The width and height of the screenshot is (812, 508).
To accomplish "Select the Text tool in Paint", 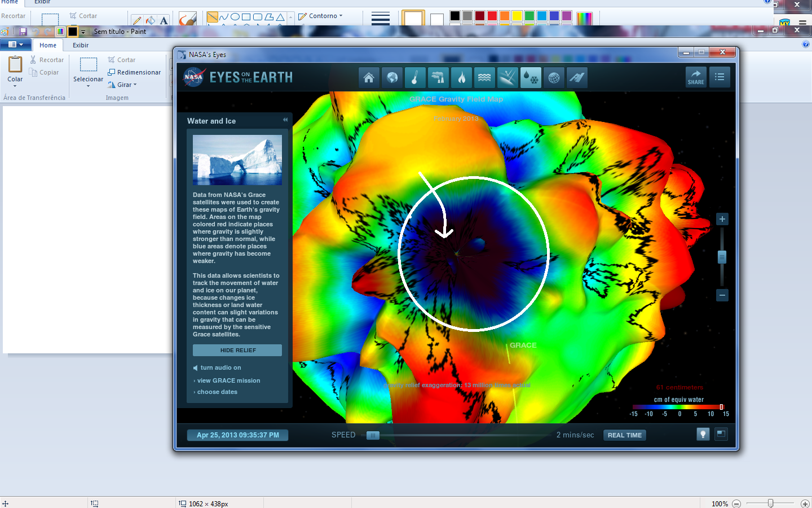I will pyautogui.click(x=164, y=21).
